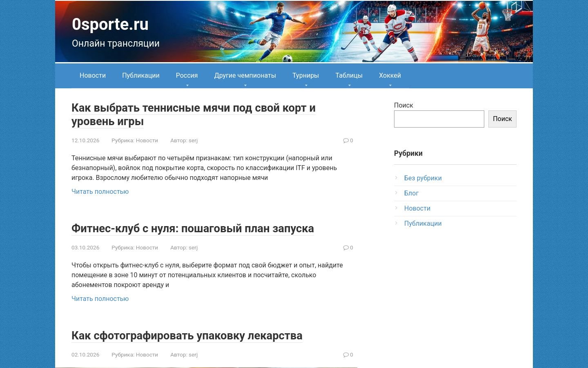Viewport: 588px width, 368px height.
Task: Click the Поиск search button
Action: [x=502, y=119]
